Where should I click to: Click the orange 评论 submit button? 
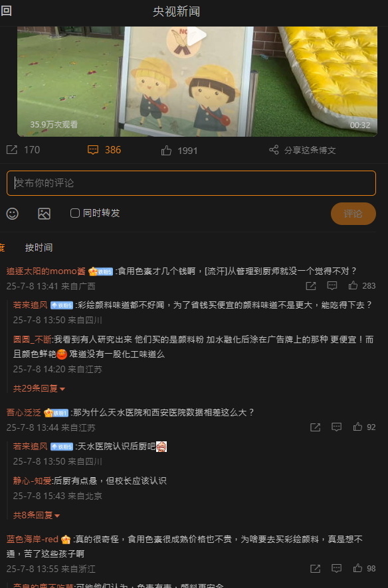pyautogui.click(x=353, y=214)
